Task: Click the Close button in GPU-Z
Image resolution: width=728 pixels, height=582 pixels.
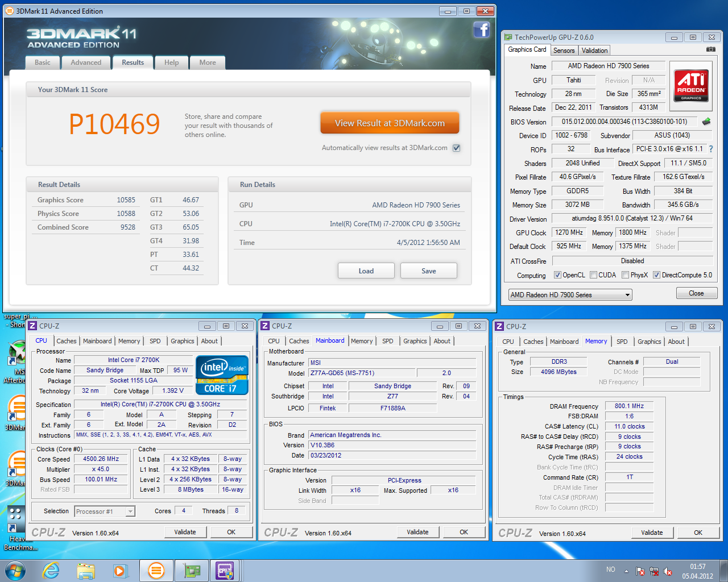Action: tap(696, 293)
